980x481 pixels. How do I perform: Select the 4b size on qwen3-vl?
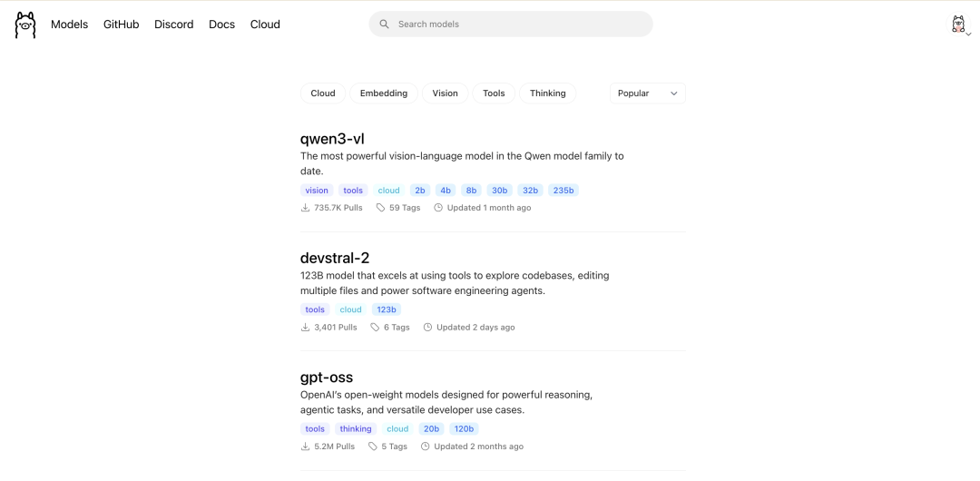(x=446, y=191)
